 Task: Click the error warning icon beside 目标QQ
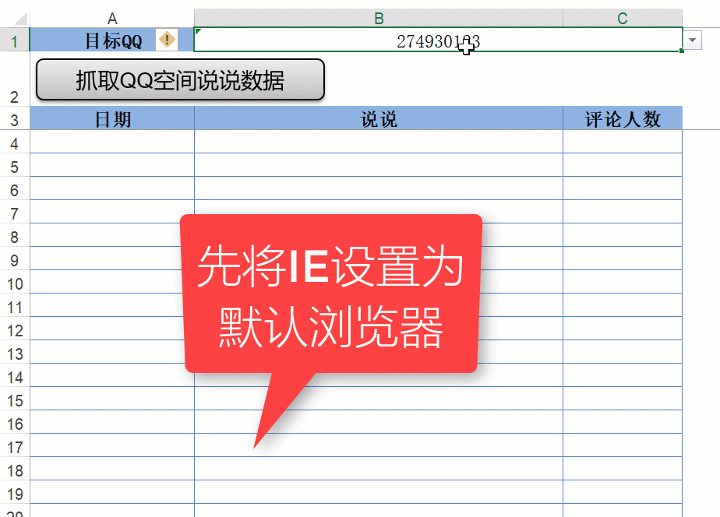(x=167, y=39)
